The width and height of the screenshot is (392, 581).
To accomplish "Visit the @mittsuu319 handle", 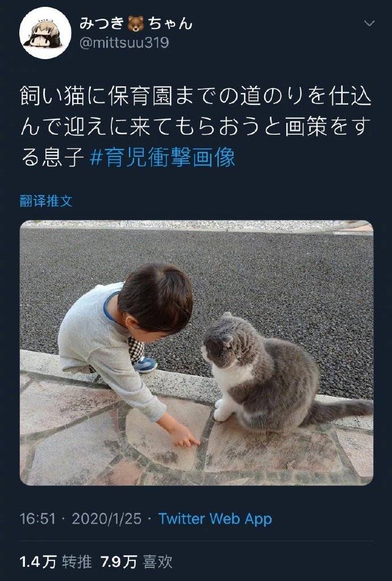I will click(124, 43).
